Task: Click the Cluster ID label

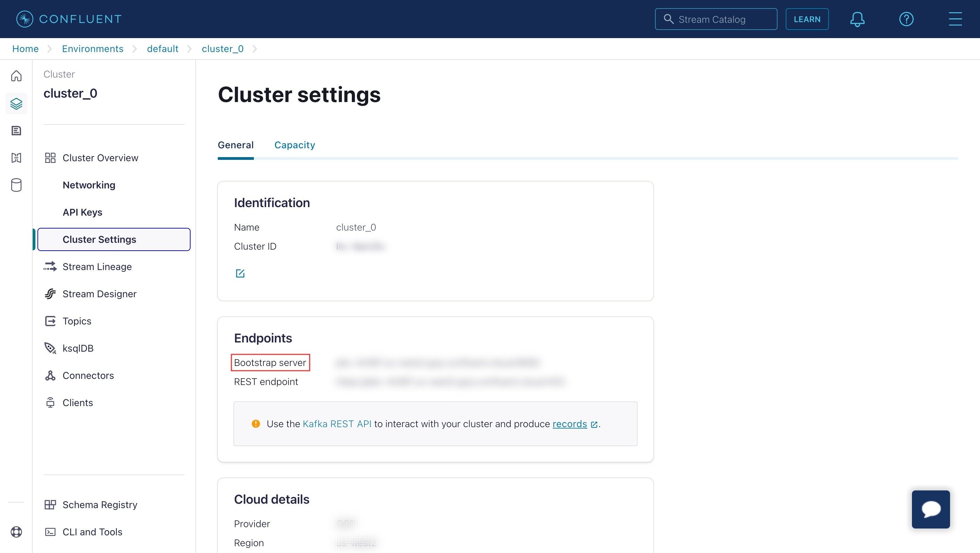Action: point(255,246)
